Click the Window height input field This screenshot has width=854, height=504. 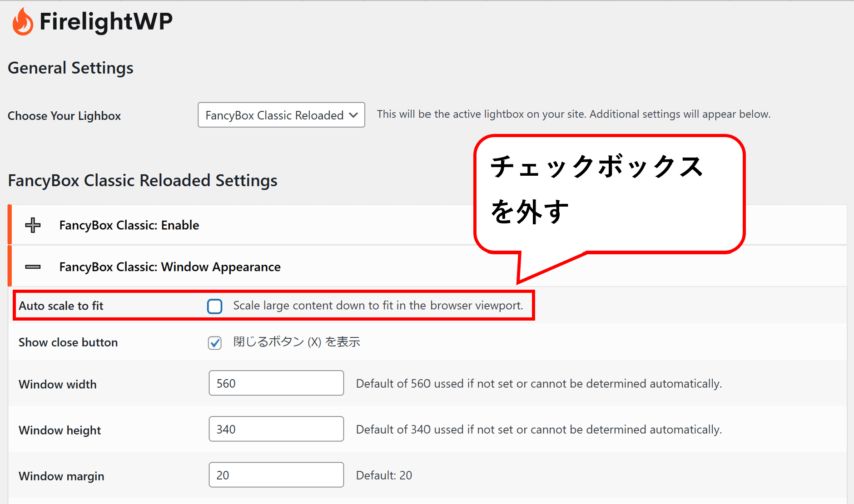click(276, 429)
